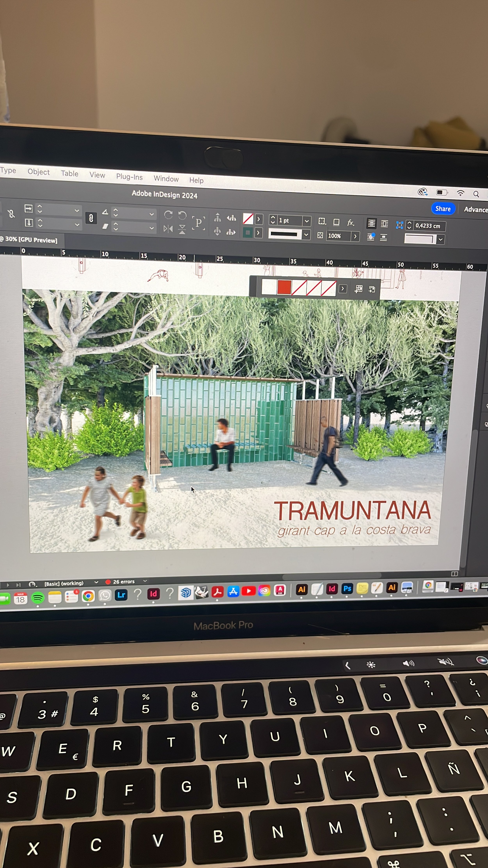The height and width of the screenshot is (868, 488).
Task: Open the Window menu
Action: [x=166, y=179]
